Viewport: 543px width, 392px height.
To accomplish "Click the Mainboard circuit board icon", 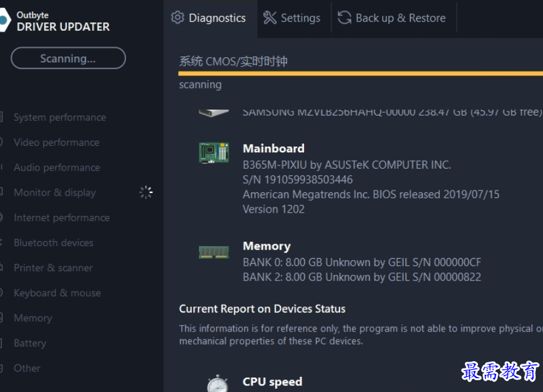I will (x=213, y=153).
